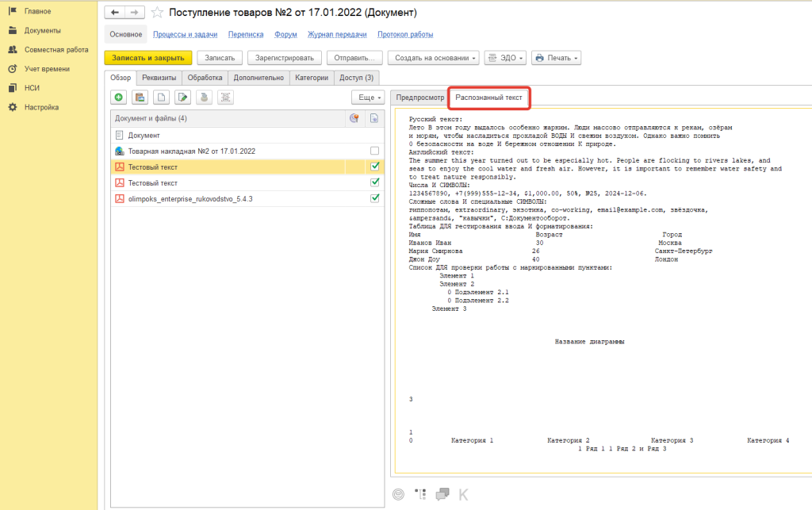
Task: Expand the Создать на основании dropdown
Action: [436, 58]
